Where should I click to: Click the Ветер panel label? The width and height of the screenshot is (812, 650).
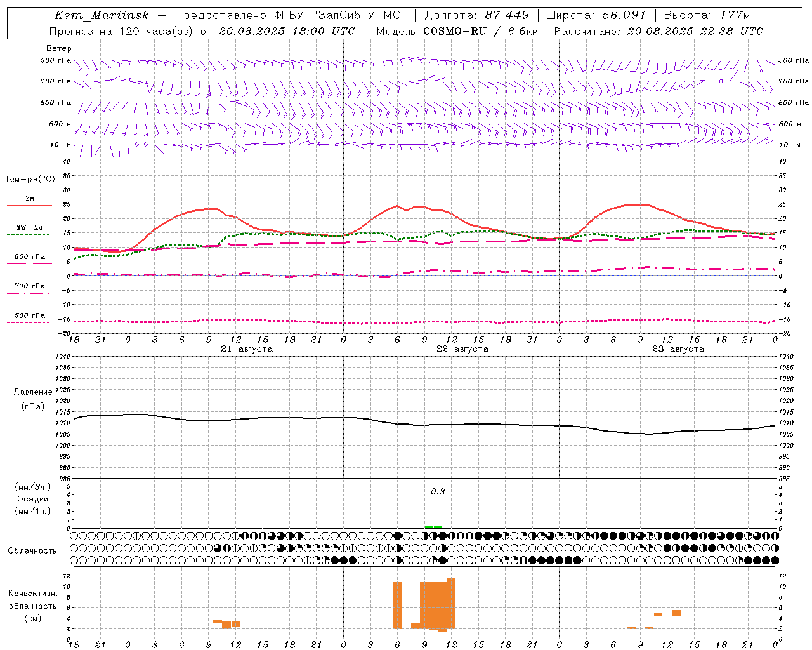coord(59,48)
